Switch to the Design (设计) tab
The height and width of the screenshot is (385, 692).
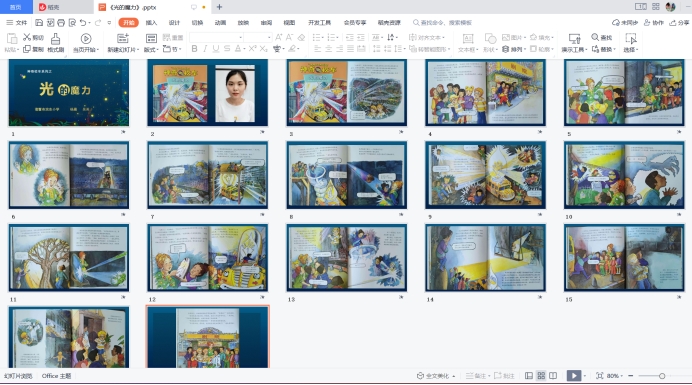click(x=174, y=23)
